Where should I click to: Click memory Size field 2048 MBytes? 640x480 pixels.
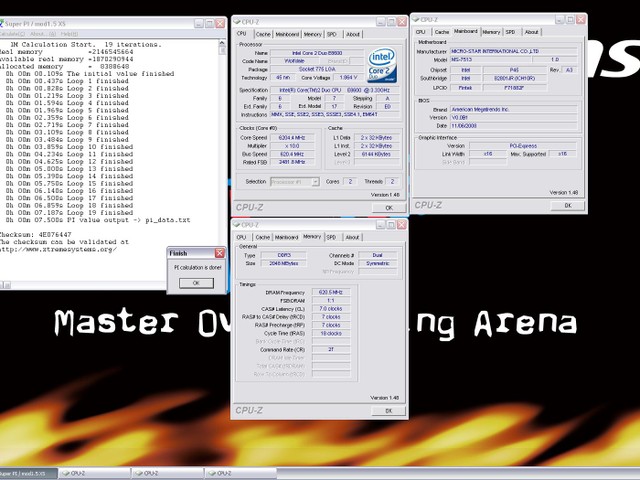(284, 263)
